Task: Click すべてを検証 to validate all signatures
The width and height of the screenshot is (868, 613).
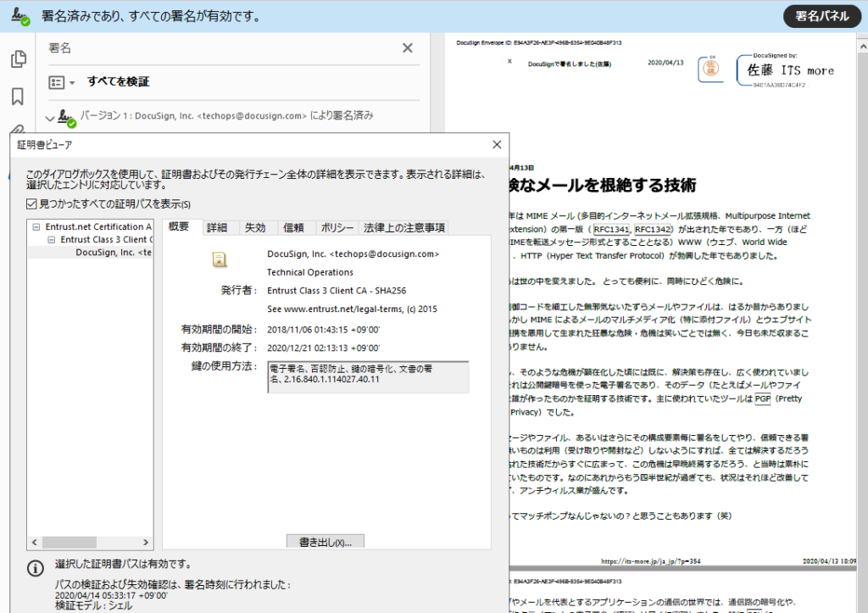Action: pyautogui.click(x=119, y=82)
